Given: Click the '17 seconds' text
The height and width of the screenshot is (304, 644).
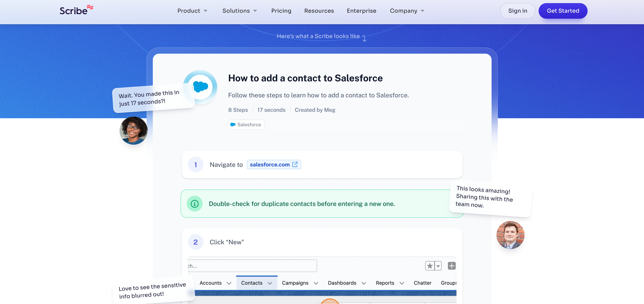Looking at the screenshot, I should 271,110.
